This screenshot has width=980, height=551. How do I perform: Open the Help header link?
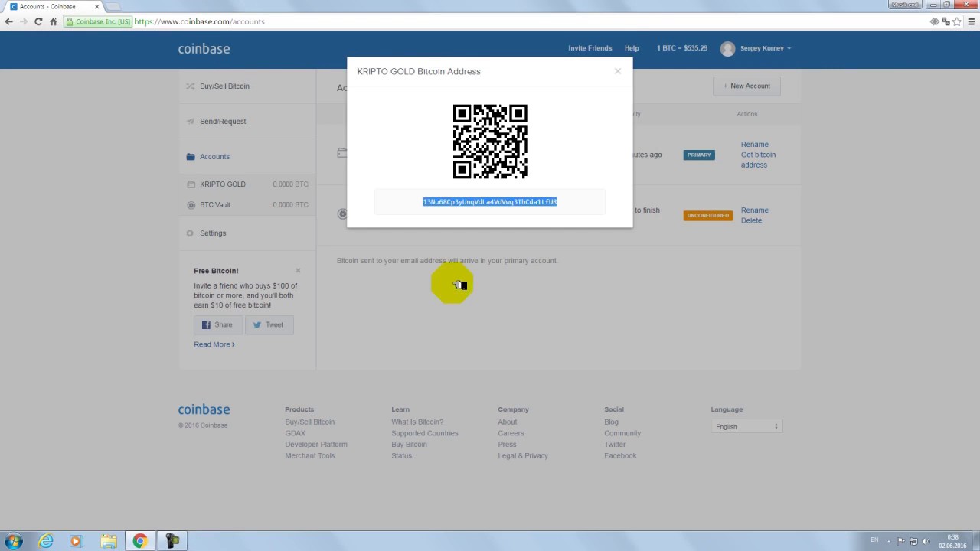632,48
